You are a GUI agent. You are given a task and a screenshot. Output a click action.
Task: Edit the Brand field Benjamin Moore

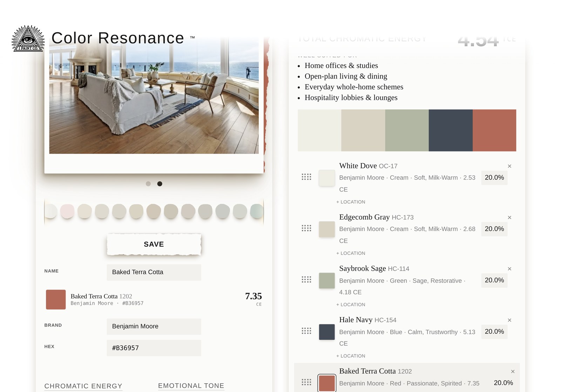tap(154, 326)
